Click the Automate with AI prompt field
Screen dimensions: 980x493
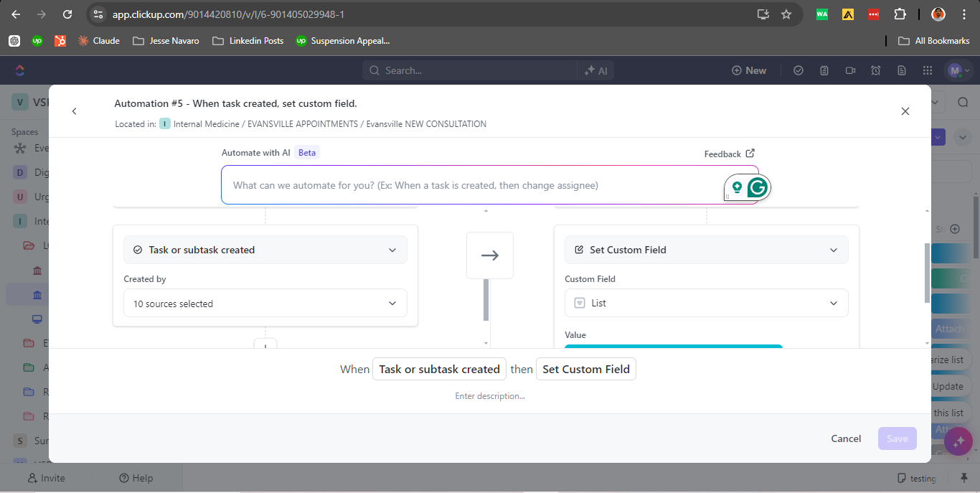477,185
